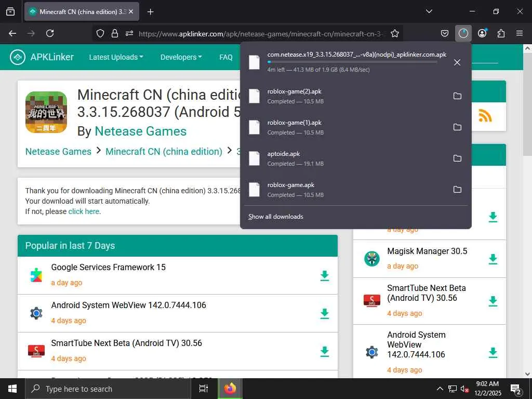Click Show all downloads

pos(275,217)
